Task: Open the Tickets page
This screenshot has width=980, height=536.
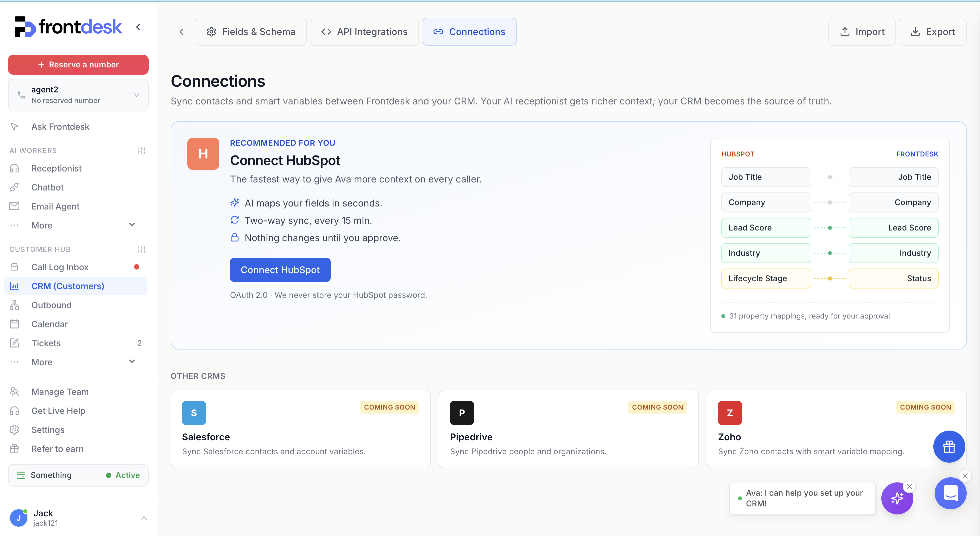Action: (46, 343)
